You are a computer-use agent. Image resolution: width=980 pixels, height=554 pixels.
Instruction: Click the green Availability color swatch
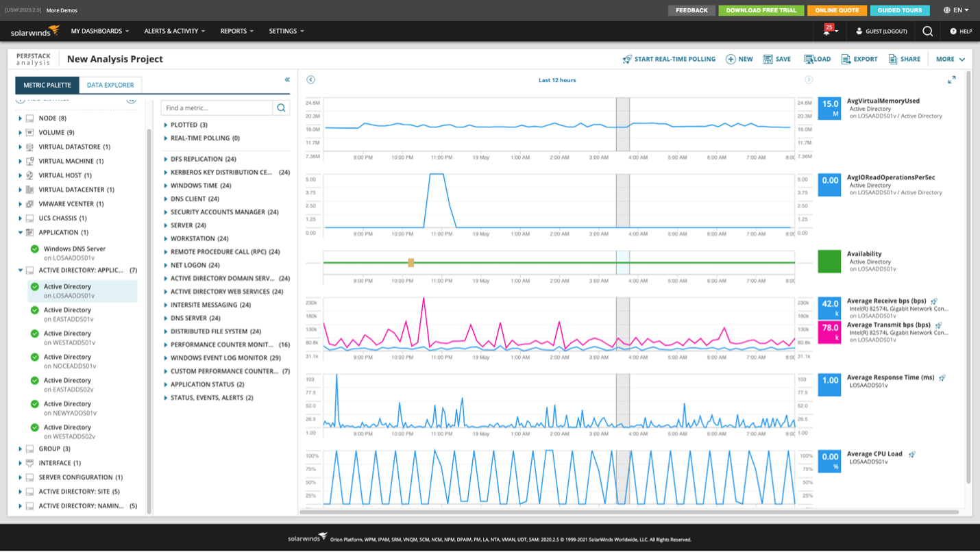tap(829, 262)
